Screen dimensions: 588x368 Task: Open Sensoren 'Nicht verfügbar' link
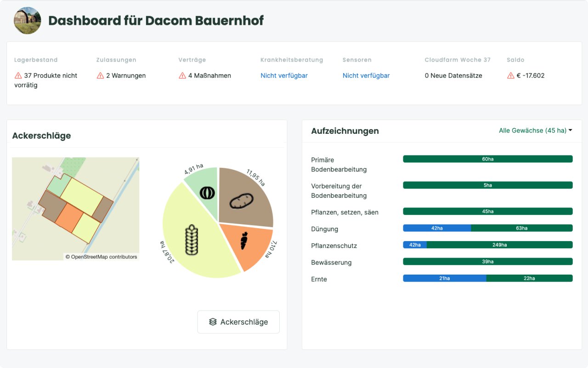(366, 75)
